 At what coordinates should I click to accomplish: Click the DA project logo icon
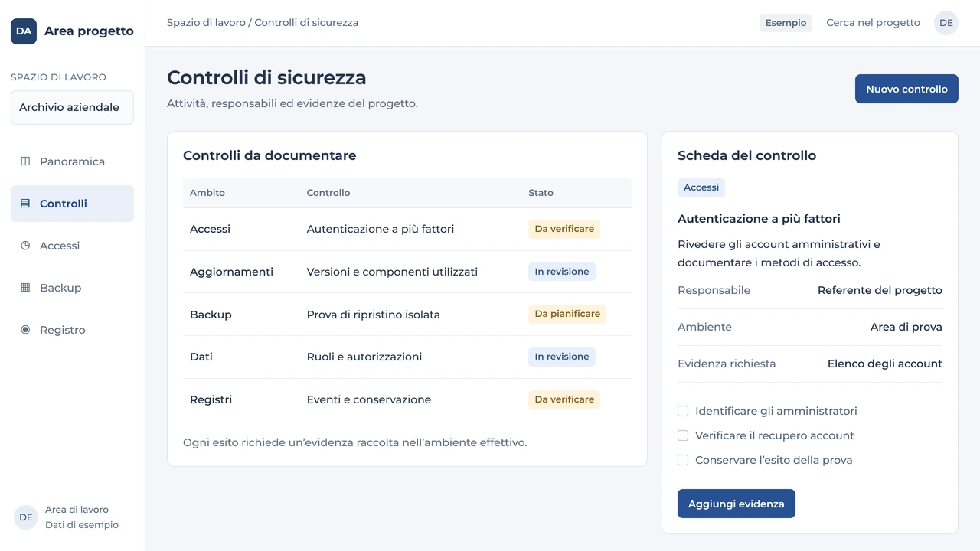24,31
